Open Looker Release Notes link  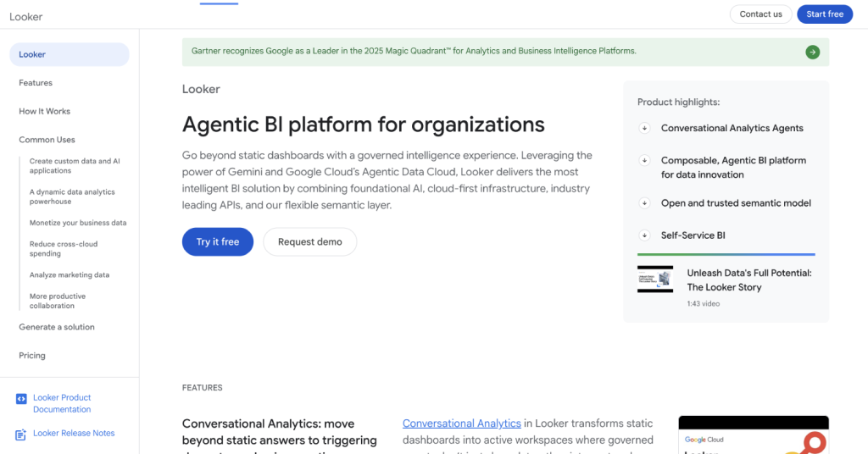pyautogui.click(x=74, y=433)
